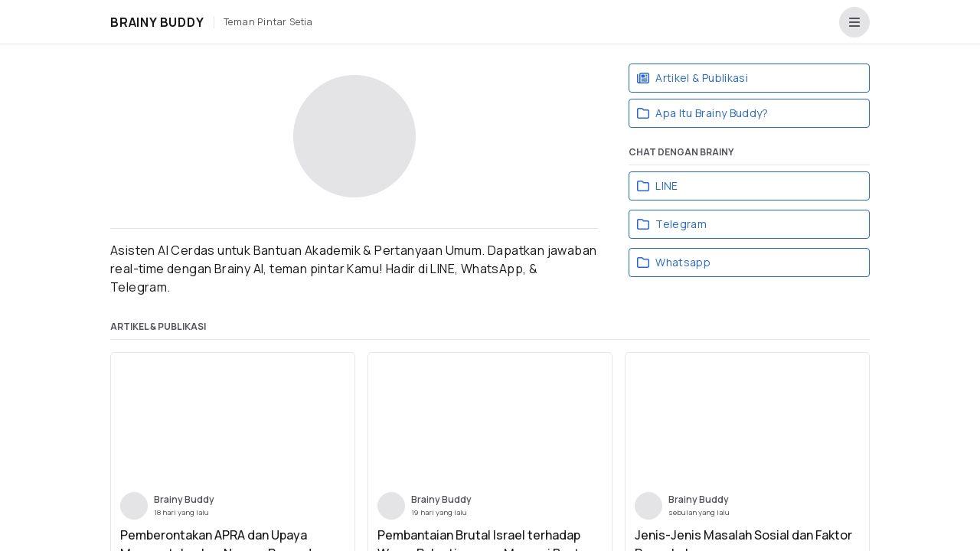Open the Artikel & Publikasi link
980x551 pixels.
(701, 78)
